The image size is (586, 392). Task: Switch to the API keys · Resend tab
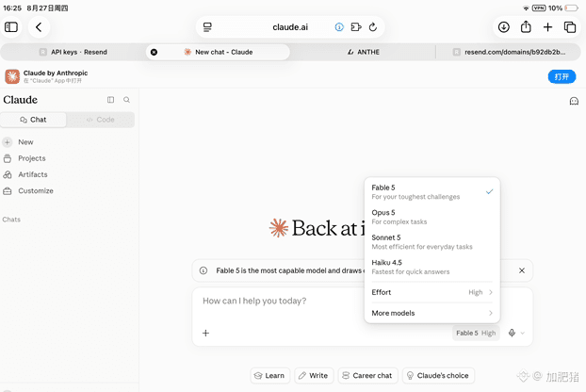(73, 52)
